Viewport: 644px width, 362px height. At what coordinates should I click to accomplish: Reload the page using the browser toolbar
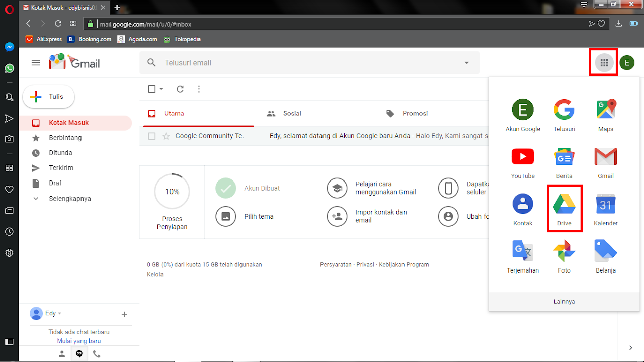pos(58,24)
